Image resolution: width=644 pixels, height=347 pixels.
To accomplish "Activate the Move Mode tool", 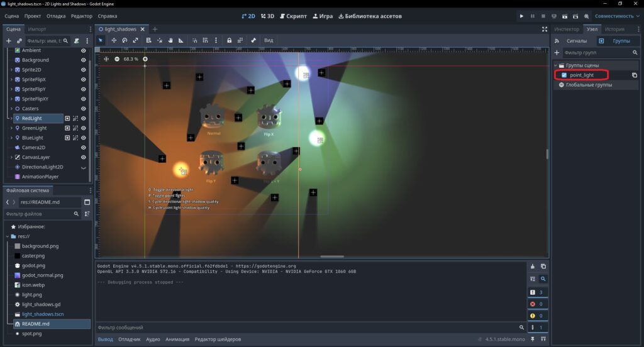I will pos(114,40).
